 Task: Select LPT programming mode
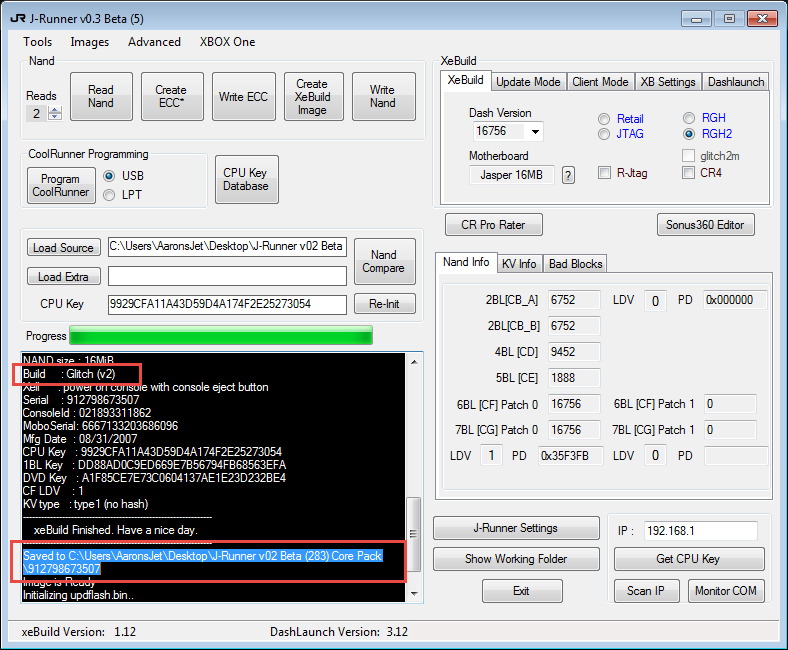(x=109, y=195)
